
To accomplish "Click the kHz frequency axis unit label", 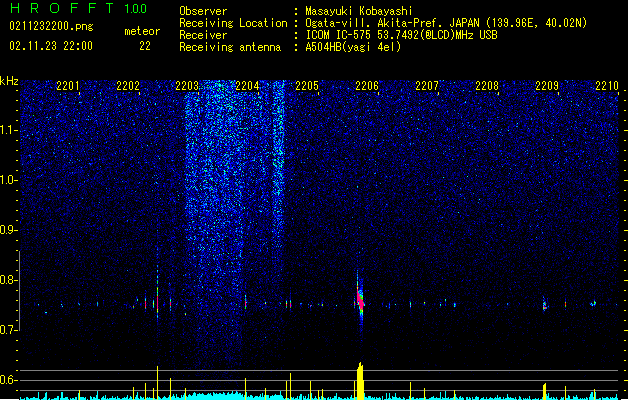I will 9,81.
